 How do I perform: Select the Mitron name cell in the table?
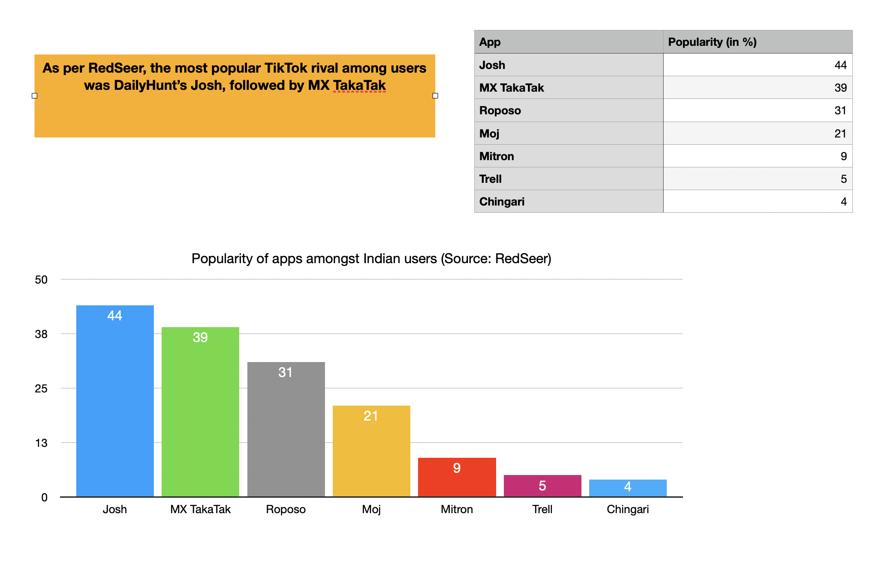[x=568, y=156]
